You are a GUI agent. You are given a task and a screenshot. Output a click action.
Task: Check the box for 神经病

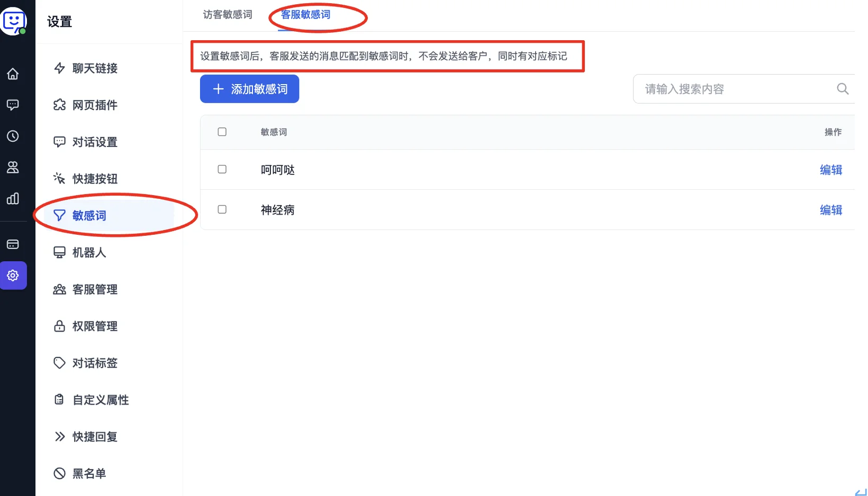pyautogui.click(x=222, y=209)
